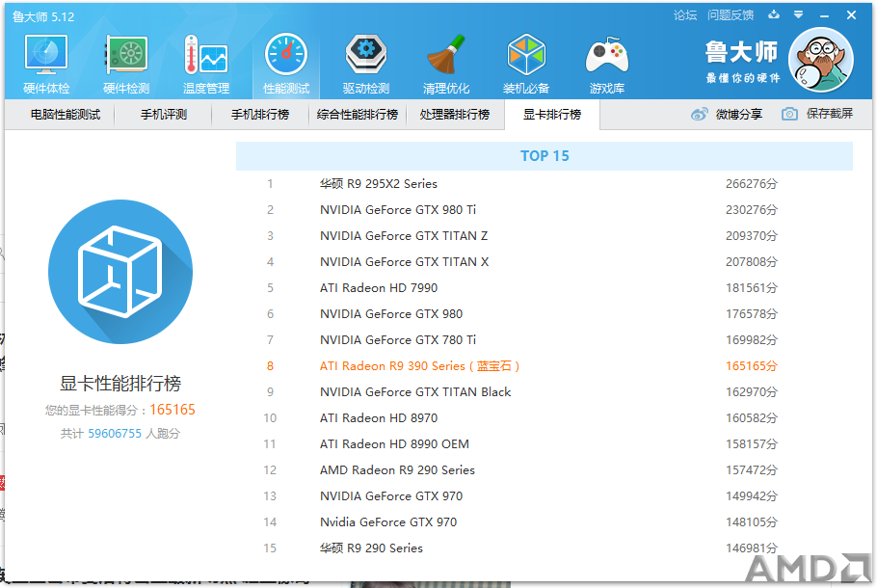This screenshot has height=588, width=877.
Task: Select the 显卡排行榜 tab
Action: pos(552,114)
